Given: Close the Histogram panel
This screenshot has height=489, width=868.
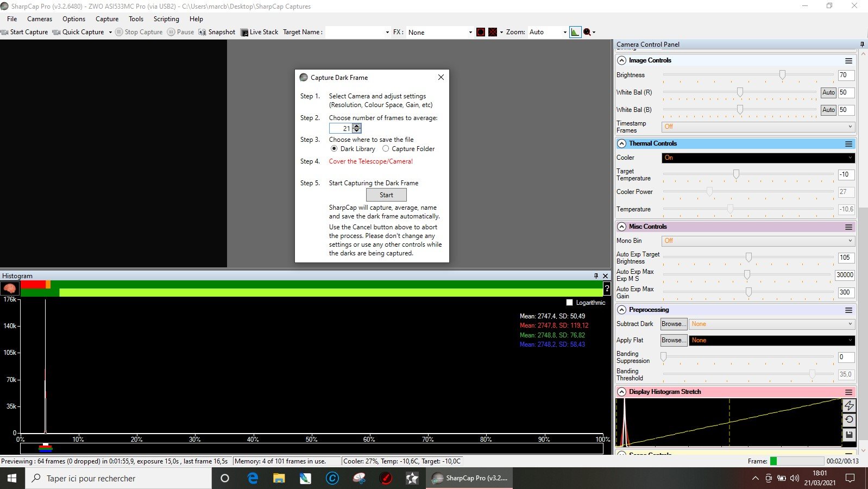Looking at the screenshot, I should (x=606, y=275).
